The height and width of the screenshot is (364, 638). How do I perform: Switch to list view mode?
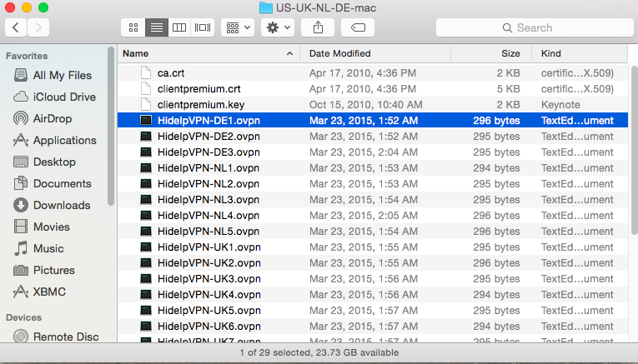[155, 27]
